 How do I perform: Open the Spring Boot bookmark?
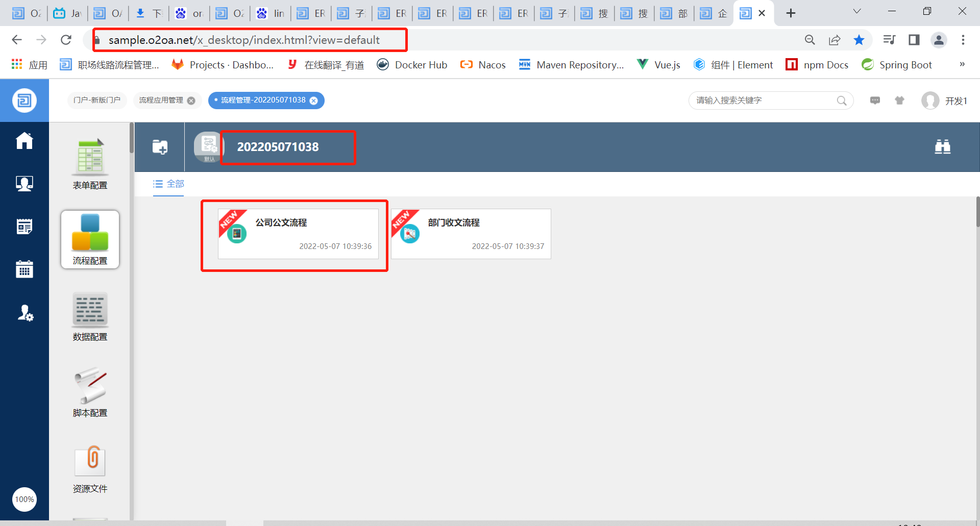pyautogui.click(x=896, y=65)
